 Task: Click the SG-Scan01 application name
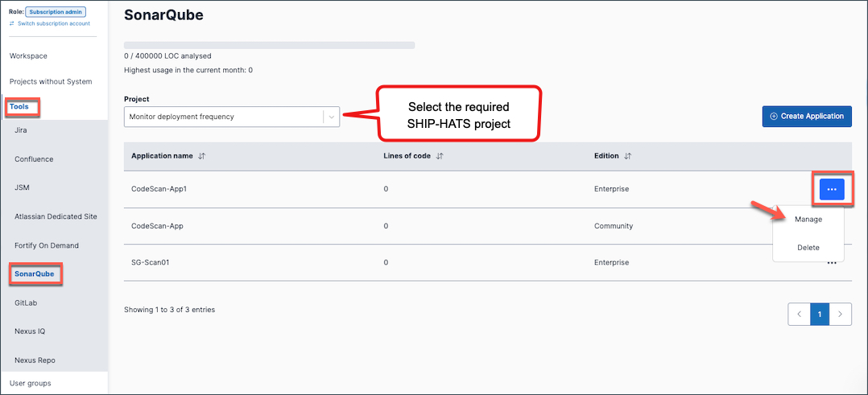[150, 263]
